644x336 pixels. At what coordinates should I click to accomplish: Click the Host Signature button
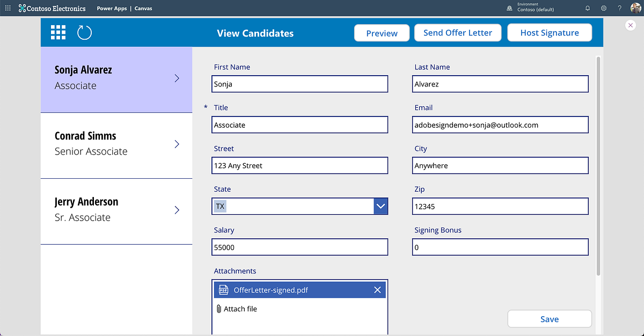[x=550, y=32]
